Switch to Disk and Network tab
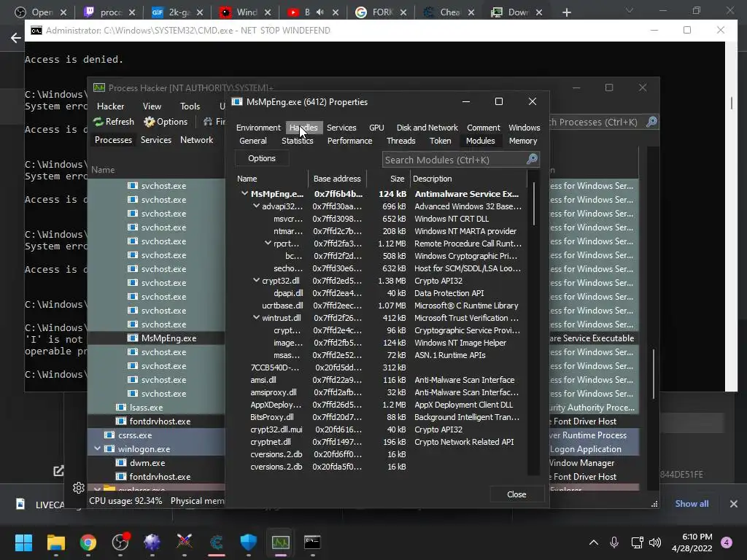 point(427,128)
